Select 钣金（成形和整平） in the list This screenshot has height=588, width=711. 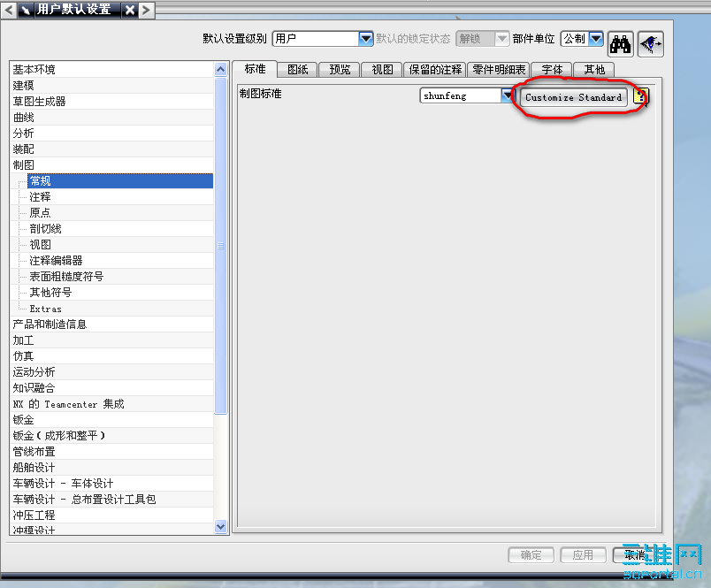[x=111, y=436]
